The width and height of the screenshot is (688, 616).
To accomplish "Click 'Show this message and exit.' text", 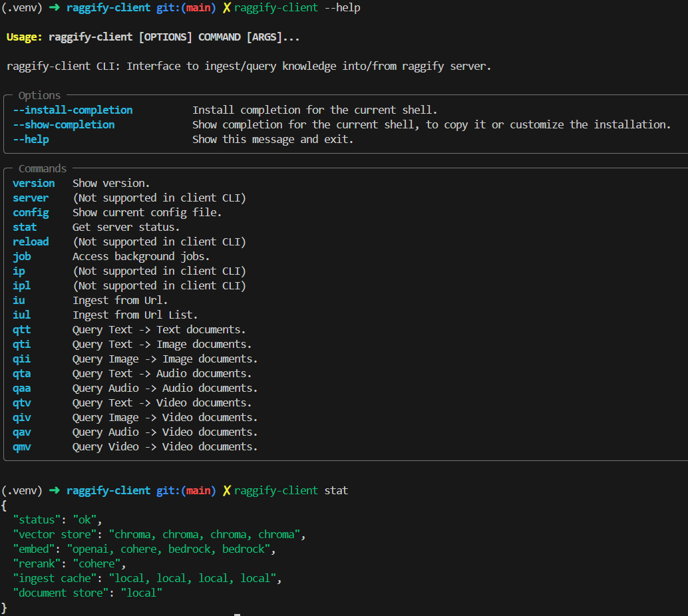I will tap(273, 140).
